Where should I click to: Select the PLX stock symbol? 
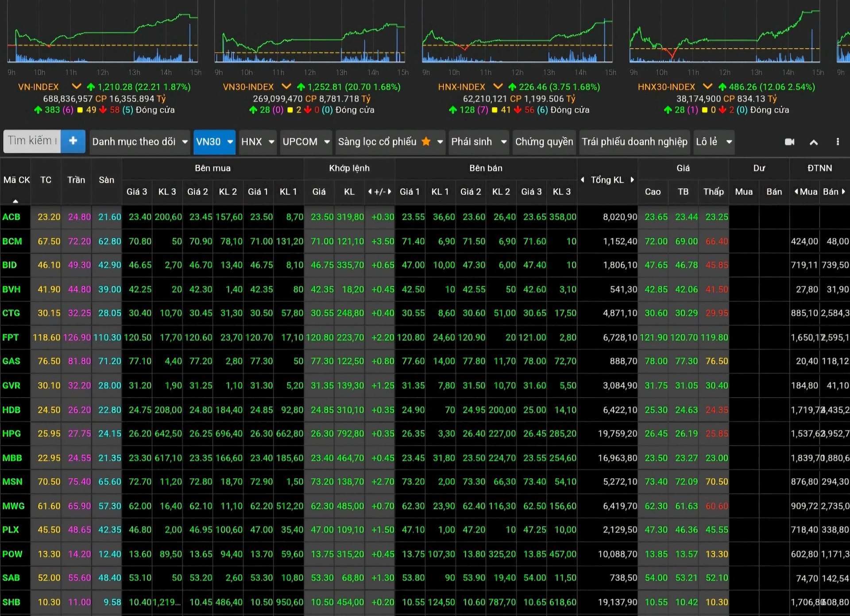tap(11, 530)
